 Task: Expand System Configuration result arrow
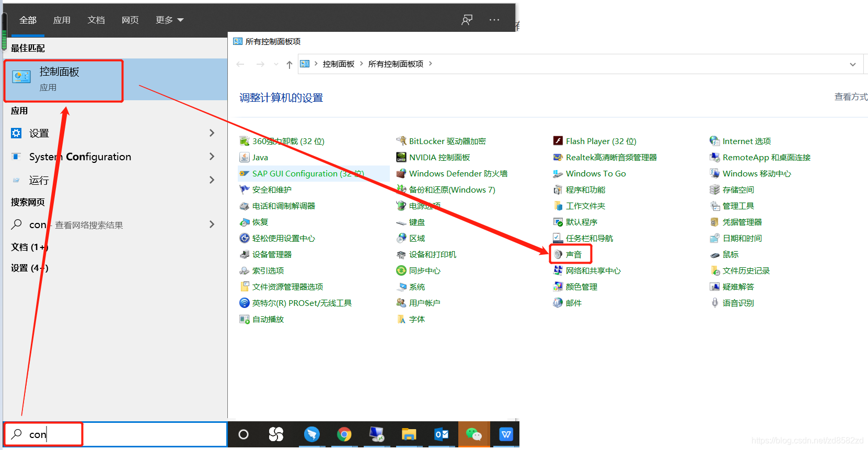pyautogui.click(x=212, y=157)
